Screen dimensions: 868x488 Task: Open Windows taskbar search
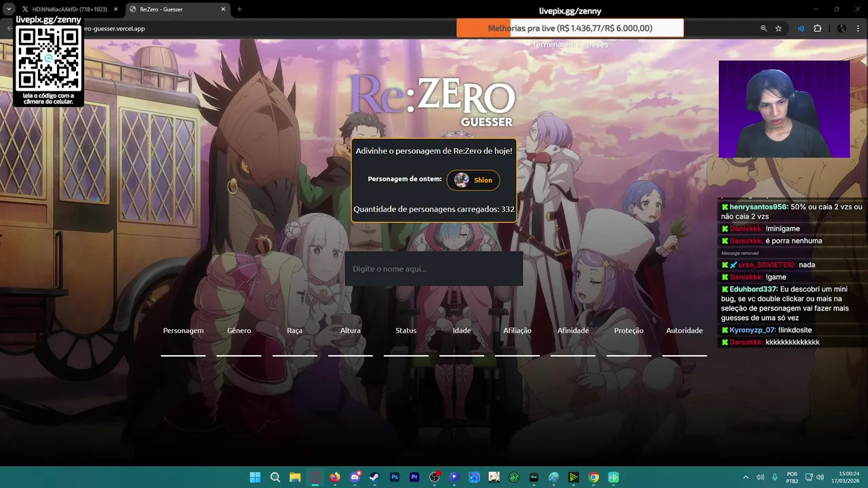click(275, 477)
